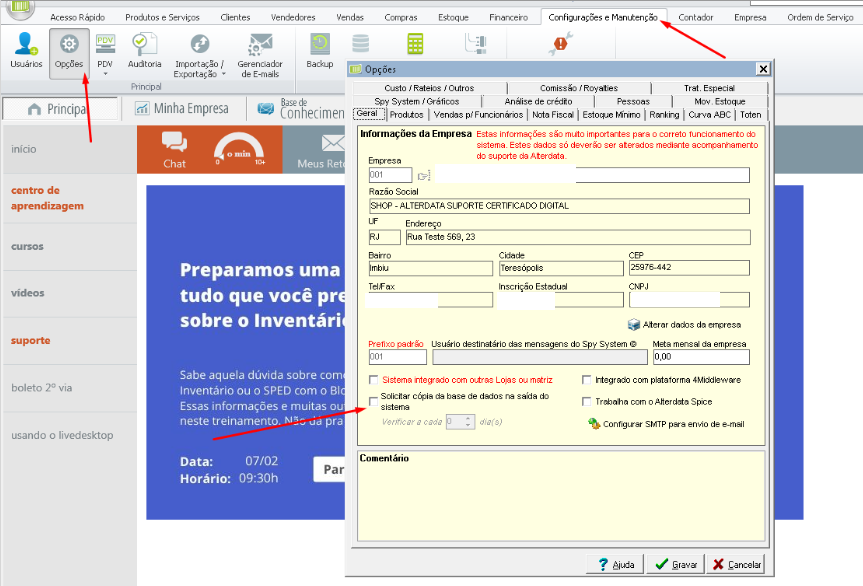This screenshot has height=586, width=863.
Task: Go to 'centro de aprendizagem' in sidebar
Action: pyautogui.click(x=47, y=198)
